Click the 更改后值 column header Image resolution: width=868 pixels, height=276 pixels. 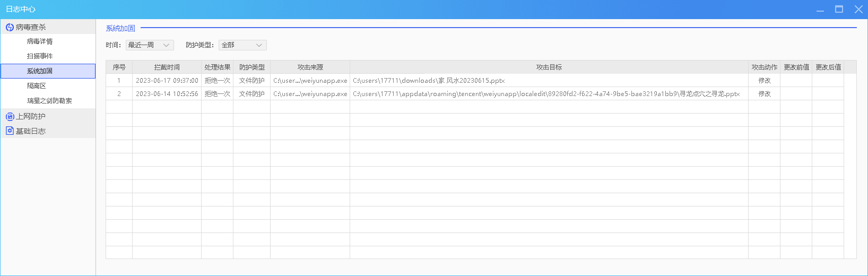click(x=828, y=67)
